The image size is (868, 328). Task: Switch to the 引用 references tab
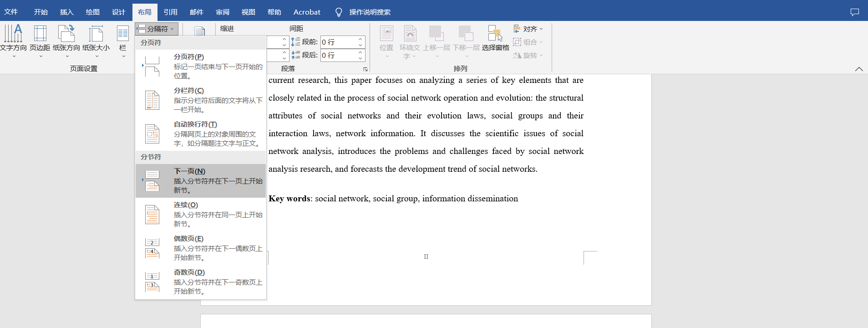point(171,12)
